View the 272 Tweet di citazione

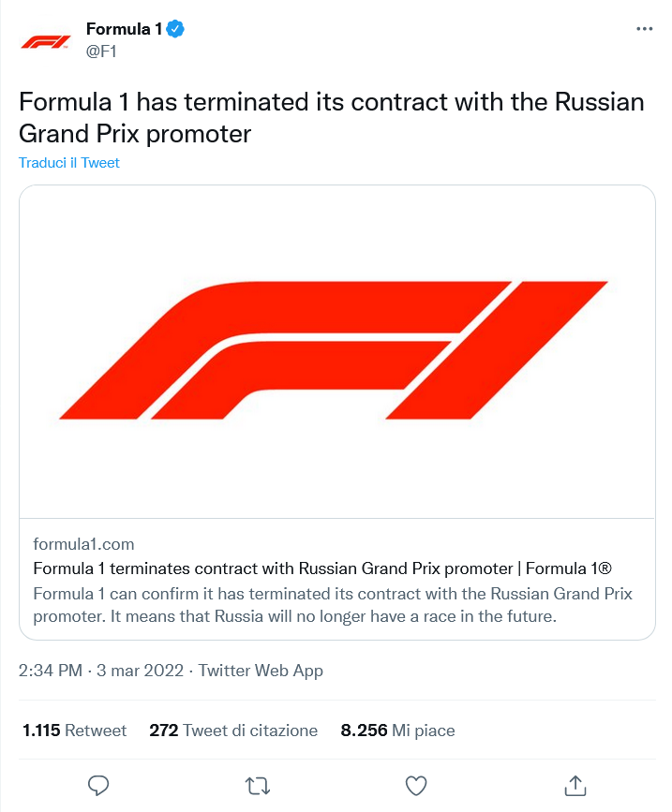click(233, 731)
